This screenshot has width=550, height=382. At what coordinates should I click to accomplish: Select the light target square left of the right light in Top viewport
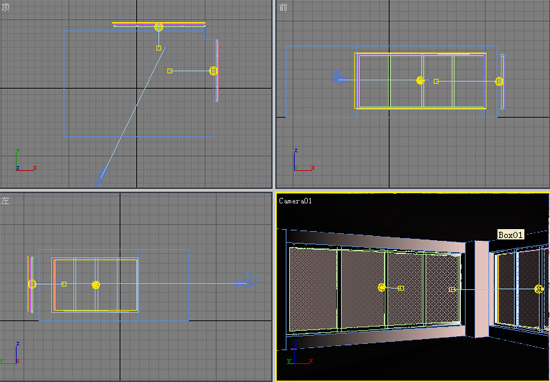pyautogui.click(x=170, y=71)
